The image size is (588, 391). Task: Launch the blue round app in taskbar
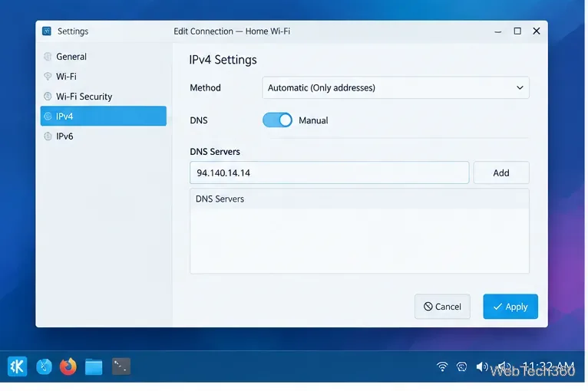pyautogui.click(x=44, y=366)
